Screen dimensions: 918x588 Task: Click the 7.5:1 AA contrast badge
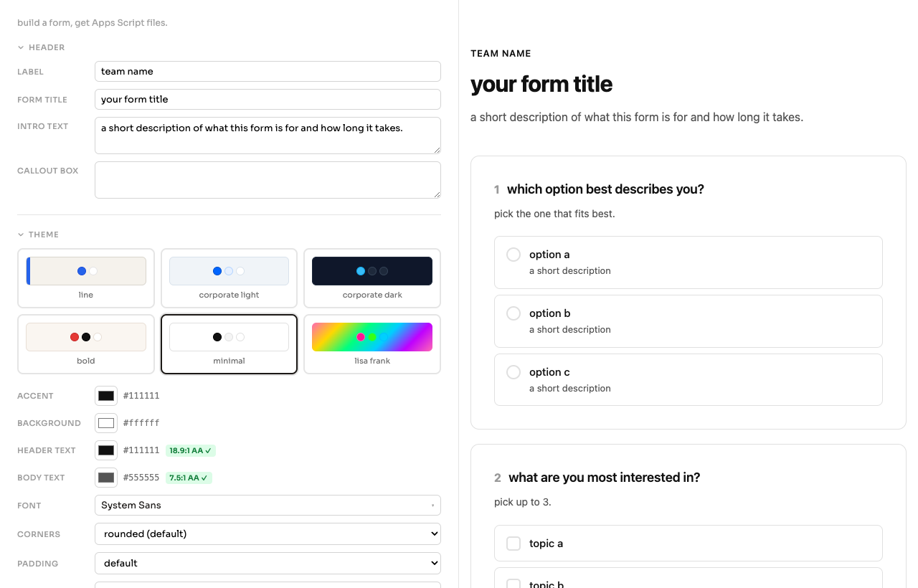click(189, 478)
